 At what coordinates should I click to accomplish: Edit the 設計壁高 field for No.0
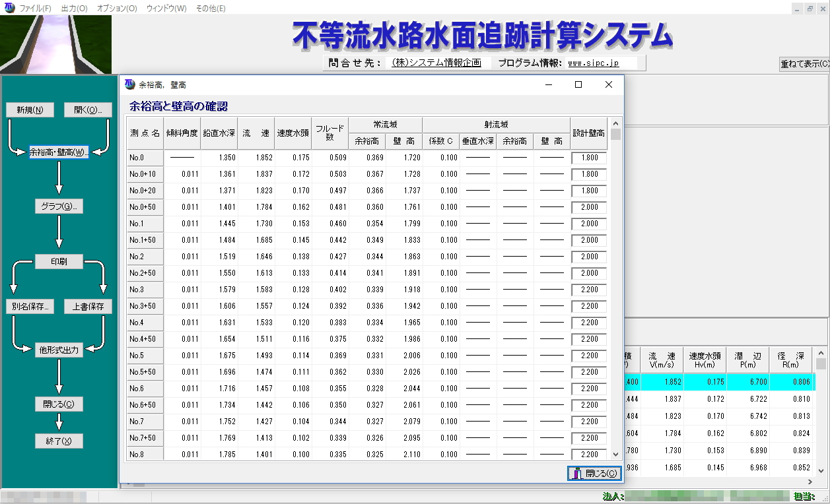(590, 158)
